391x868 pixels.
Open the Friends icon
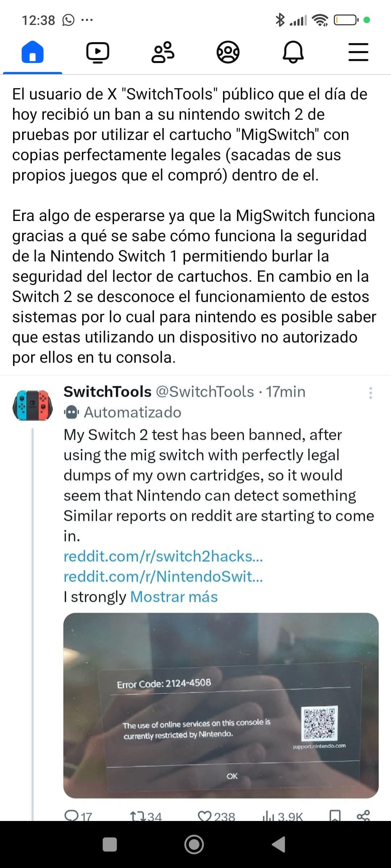pos(163,52)
